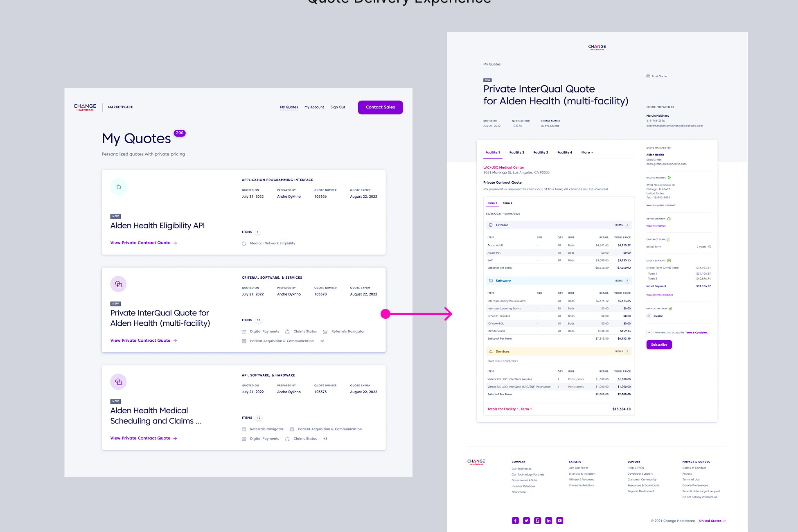798x532 pixels.
Task: Click the Glassdoor footer icon
Action: [x=537, y=521]
